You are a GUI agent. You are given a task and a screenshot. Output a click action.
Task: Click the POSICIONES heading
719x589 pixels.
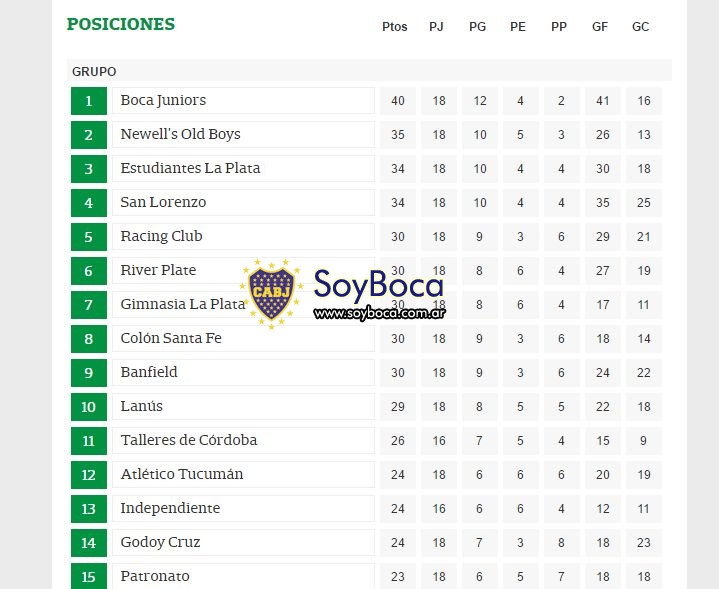121,24
